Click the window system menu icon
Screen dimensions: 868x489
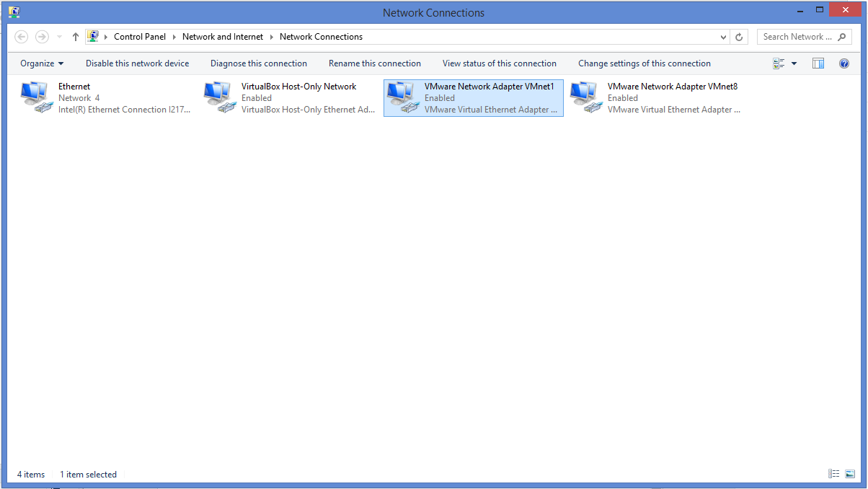14,12
